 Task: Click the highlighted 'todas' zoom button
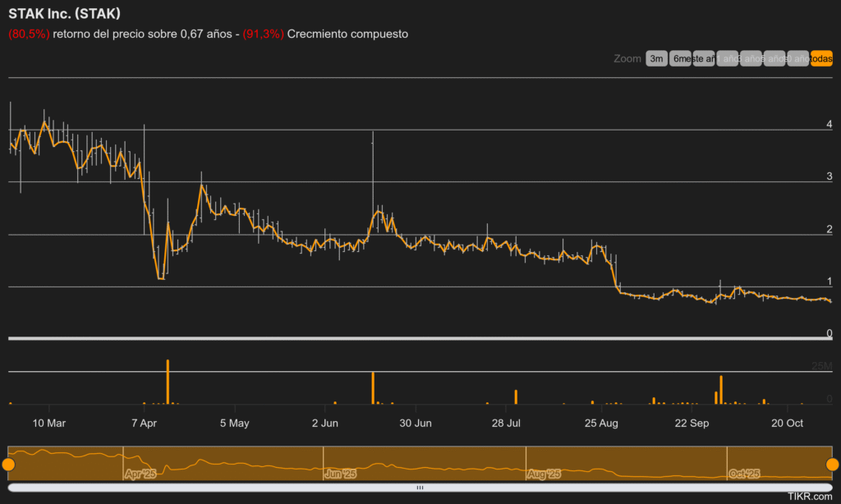(x=821, y=58)
